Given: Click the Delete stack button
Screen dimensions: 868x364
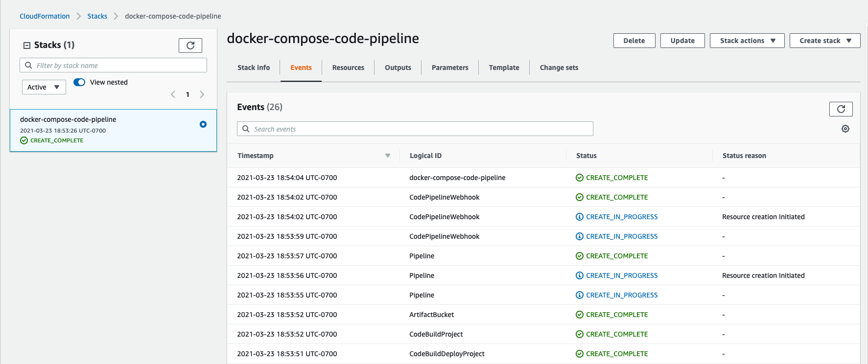Looking at the screenshot, I should 634,41.
